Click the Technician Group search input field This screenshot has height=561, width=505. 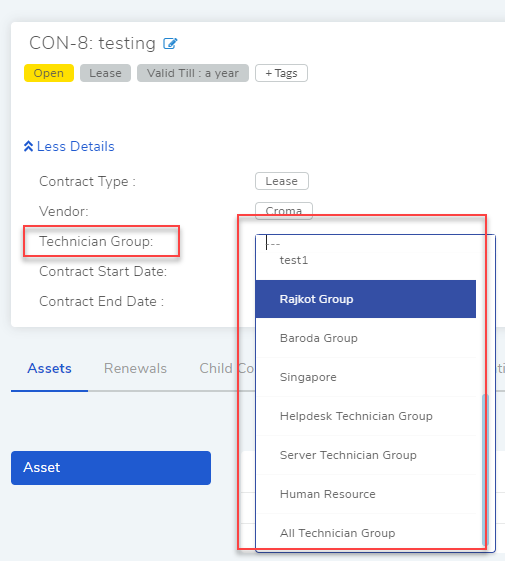372,244
